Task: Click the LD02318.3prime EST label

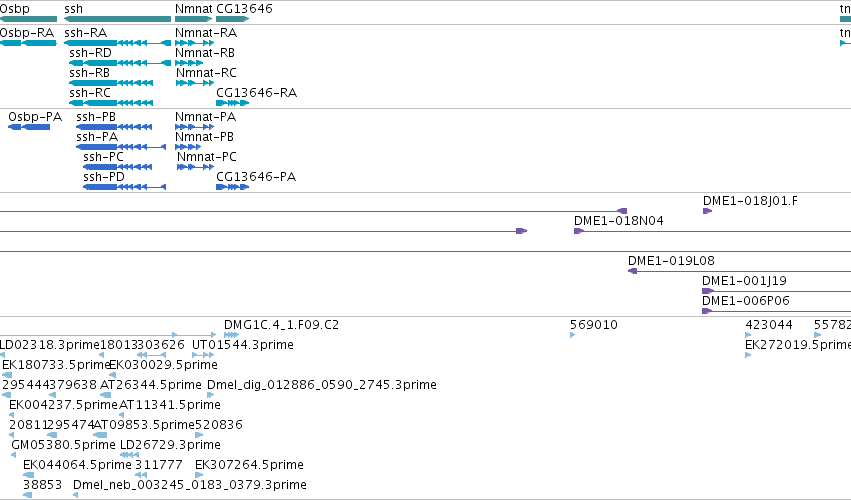Action: (x=49, y=345)
